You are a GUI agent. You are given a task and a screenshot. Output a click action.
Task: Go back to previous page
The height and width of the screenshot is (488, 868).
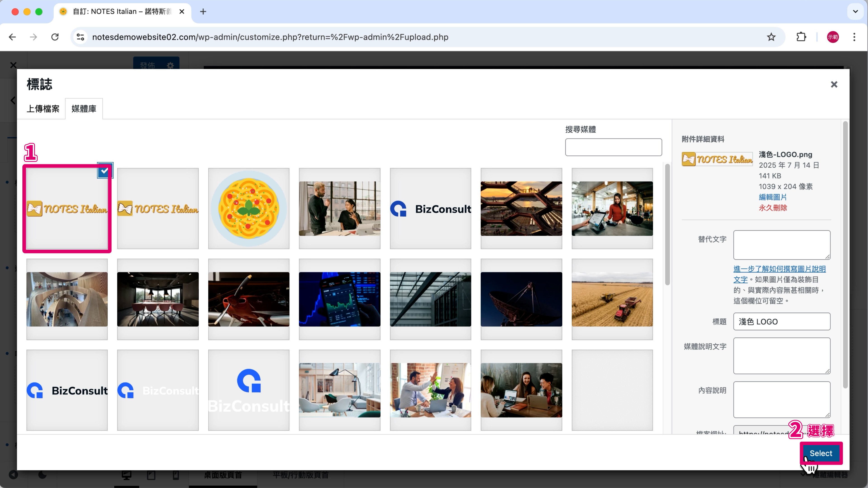click(x=12, y=37)
